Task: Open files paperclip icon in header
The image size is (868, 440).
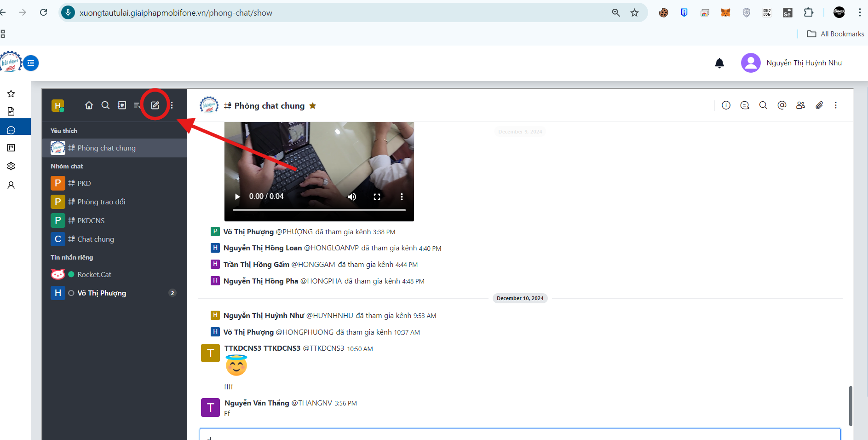Action: pos(819,105)
